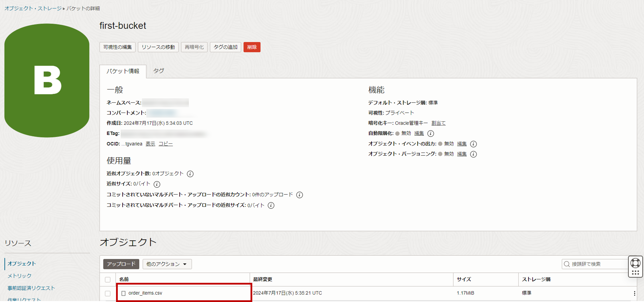Click info icon next to 近似サイズ

157,184
